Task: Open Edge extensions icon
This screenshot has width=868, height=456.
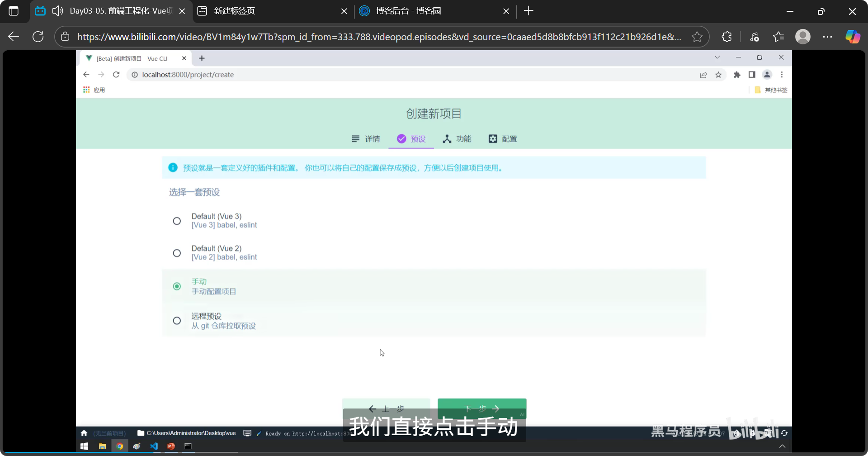Action: [726, 37]
